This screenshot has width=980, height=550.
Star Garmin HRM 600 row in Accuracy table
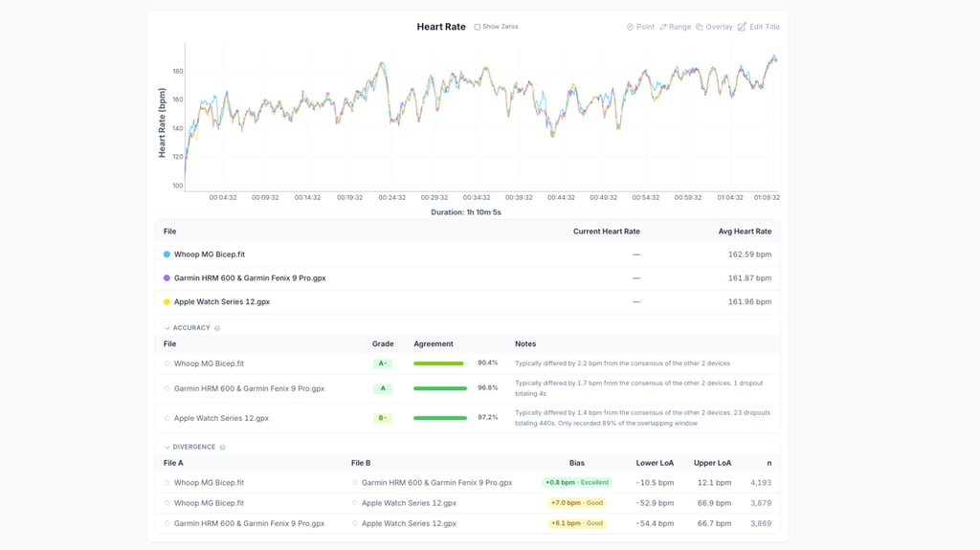[x=167, y=388]
